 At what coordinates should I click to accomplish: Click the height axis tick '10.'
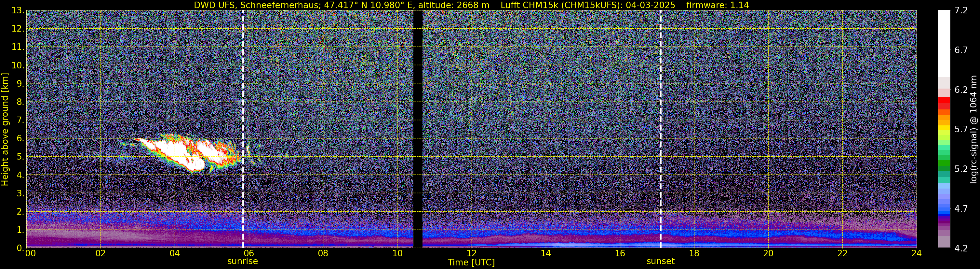(x=18, y=65)
